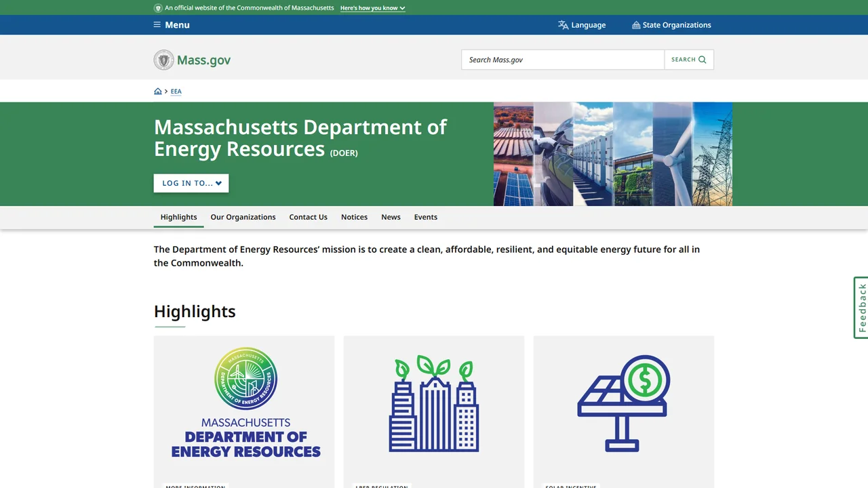The height and width of the screenshot is (488, 868).
Task: Open the Feedback side button
Action: click(x=861, y=308)
